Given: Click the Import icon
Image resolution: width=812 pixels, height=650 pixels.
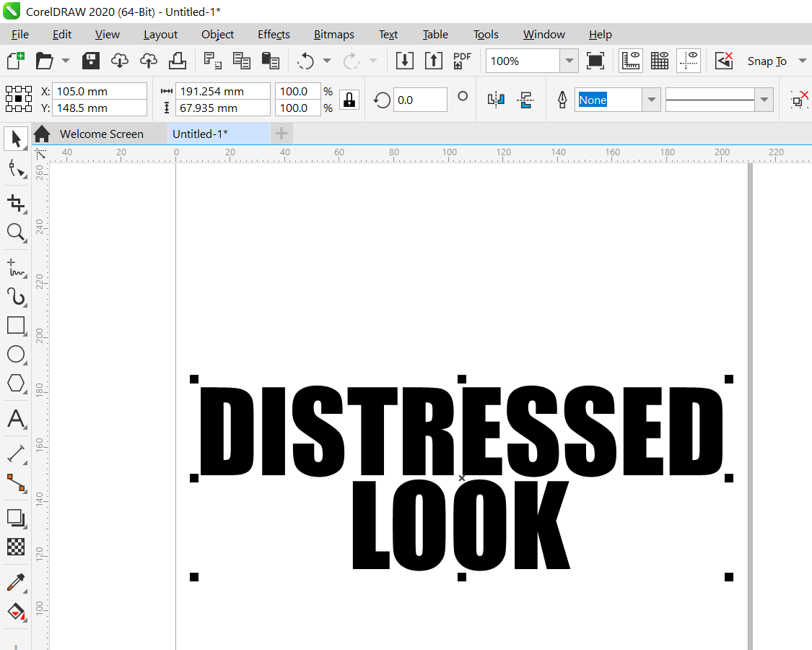Looking at the screenshot, I should [x=404, y=61].
